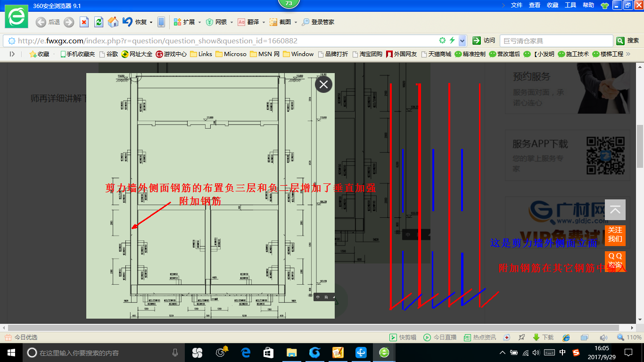The width and height of the screenshot is (644, 362).
Task: Open the 天猫商城 bookmark
Action: click(x=436, y=54)
